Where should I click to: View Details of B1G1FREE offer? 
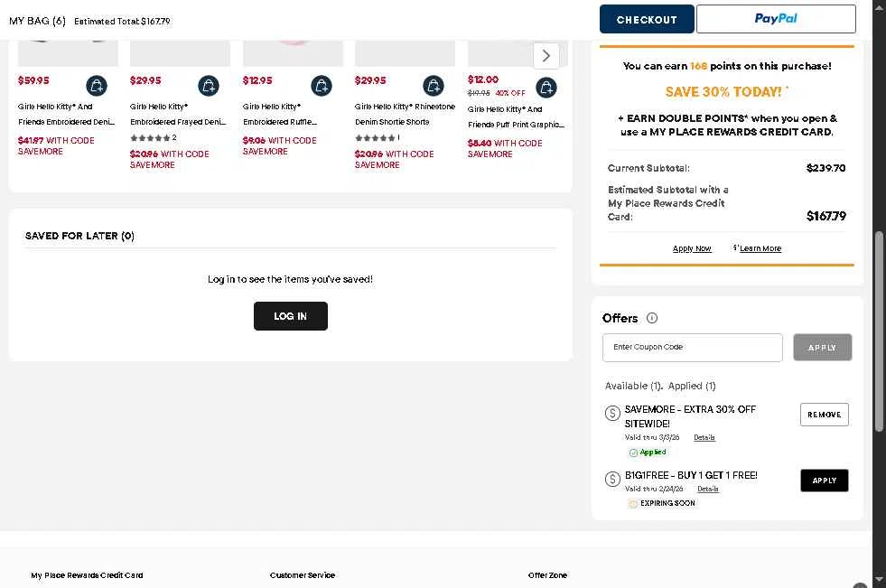click(x=707, y=489)
